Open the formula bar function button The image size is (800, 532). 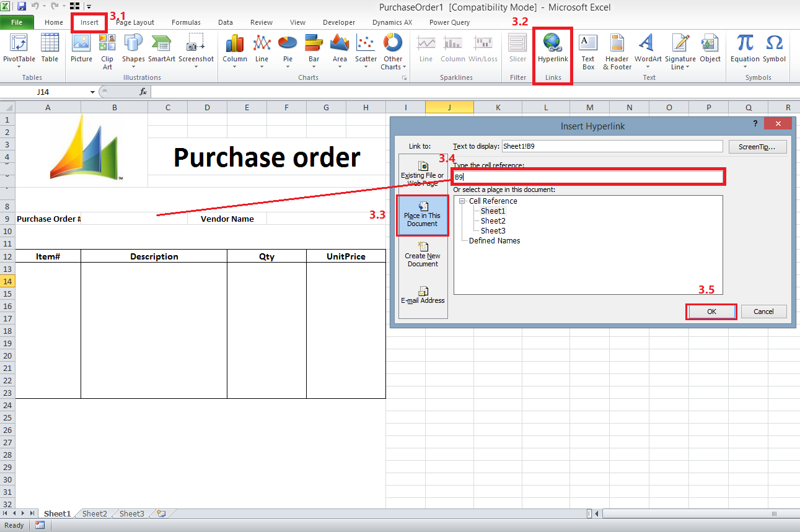[143, 92]
